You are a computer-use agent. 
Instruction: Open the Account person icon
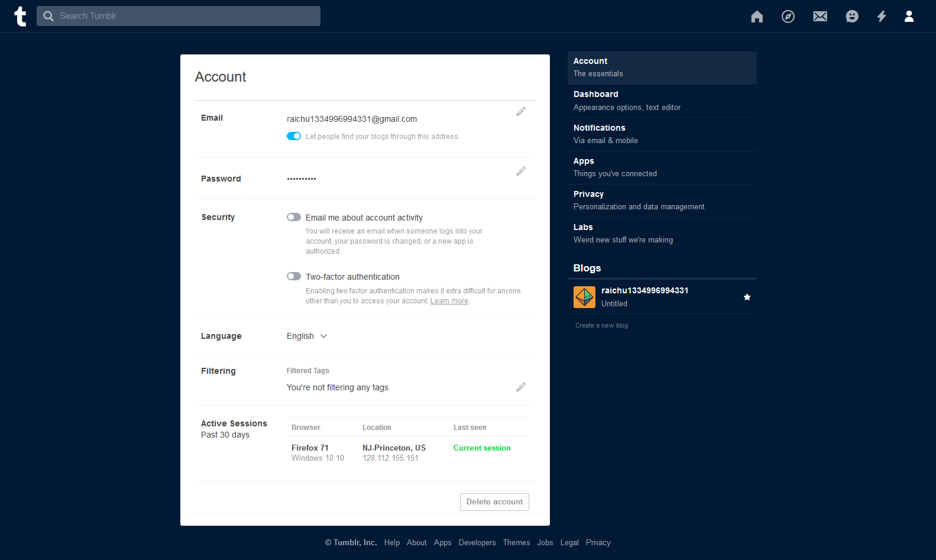pyautogui.click(x=909, y=17)
